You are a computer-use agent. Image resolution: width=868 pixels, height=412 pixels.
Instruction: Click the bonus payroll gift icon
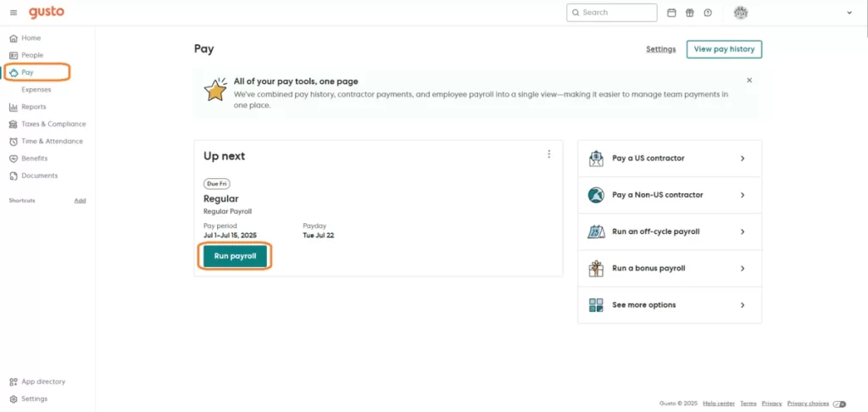(596, 268)
